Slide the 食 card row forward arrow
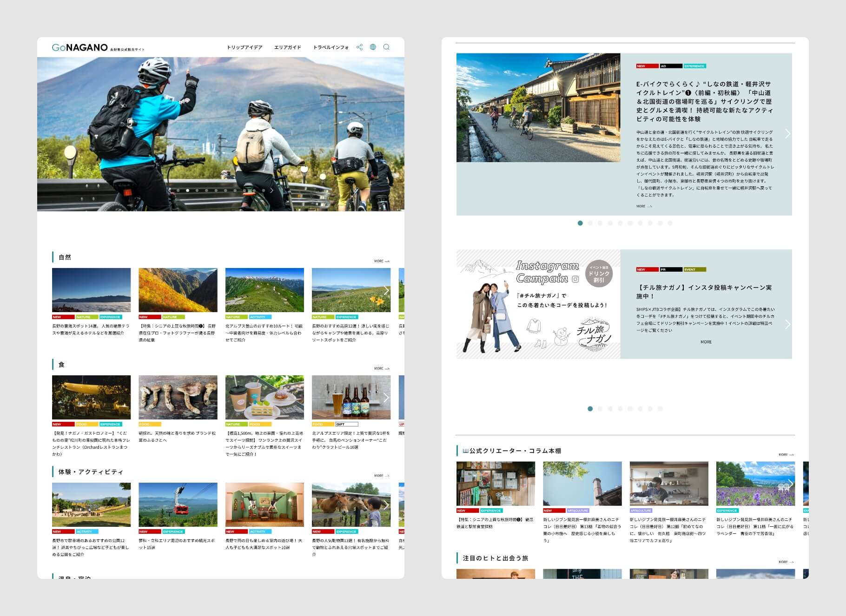 386,398
